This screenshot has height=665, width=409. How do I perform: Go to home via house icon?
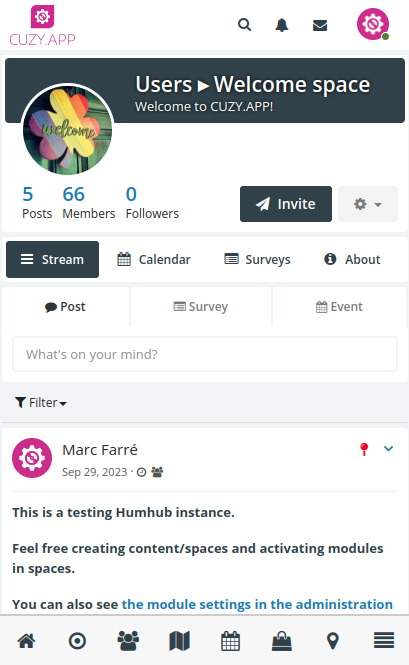point(26,641)
